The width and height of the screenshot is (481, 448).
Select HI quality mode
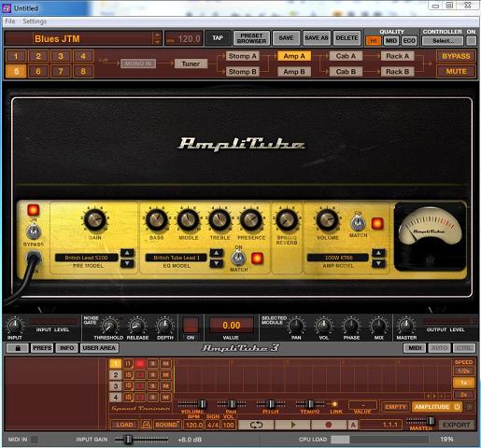[374, 41]
